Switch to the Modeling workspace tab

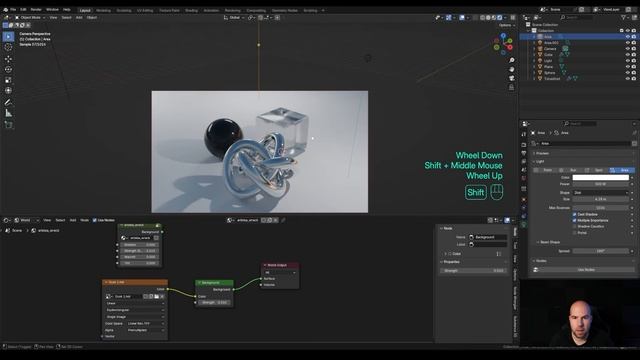103,11
